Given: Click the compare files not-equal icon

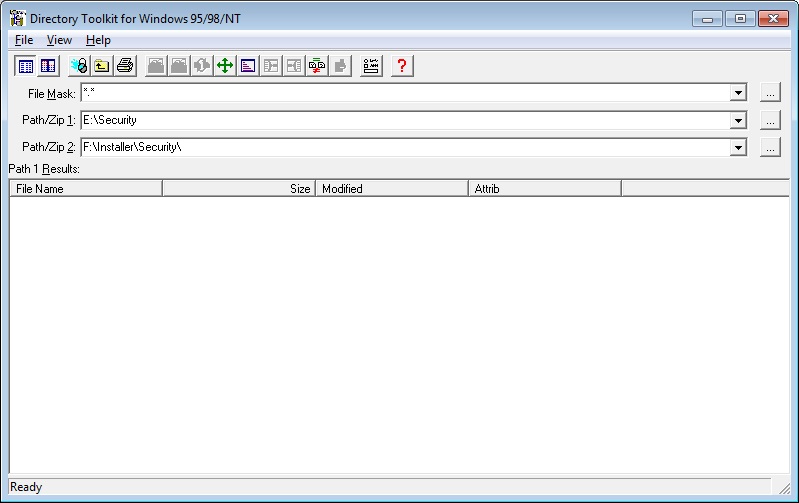Looking at the screenshot, I should click(x=317, y=66).
